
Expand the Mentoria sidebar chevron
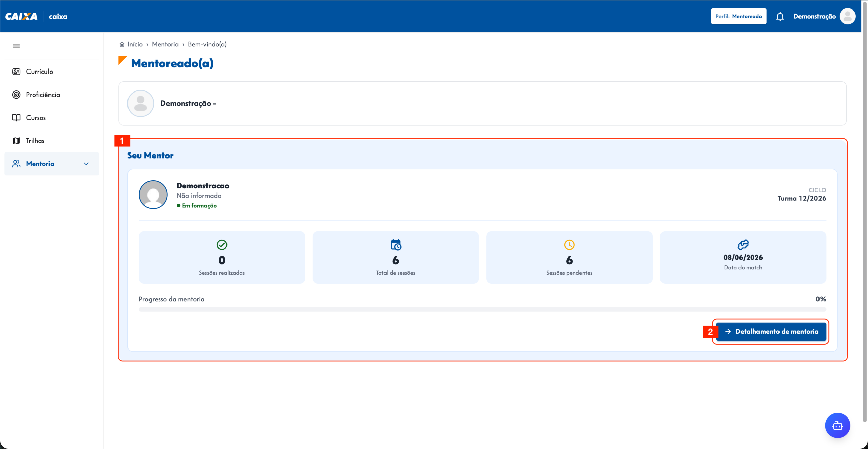[x=86, y=164]
